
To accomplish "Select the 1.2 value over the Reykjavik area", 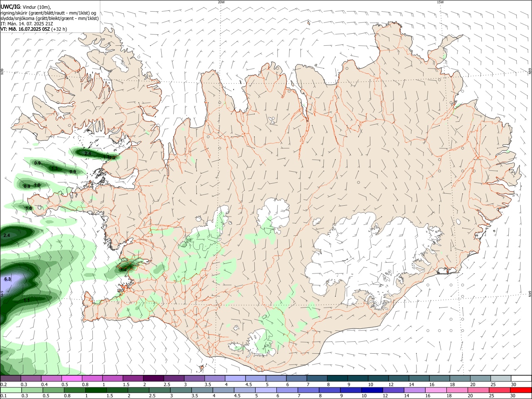I will pos(123,270).
